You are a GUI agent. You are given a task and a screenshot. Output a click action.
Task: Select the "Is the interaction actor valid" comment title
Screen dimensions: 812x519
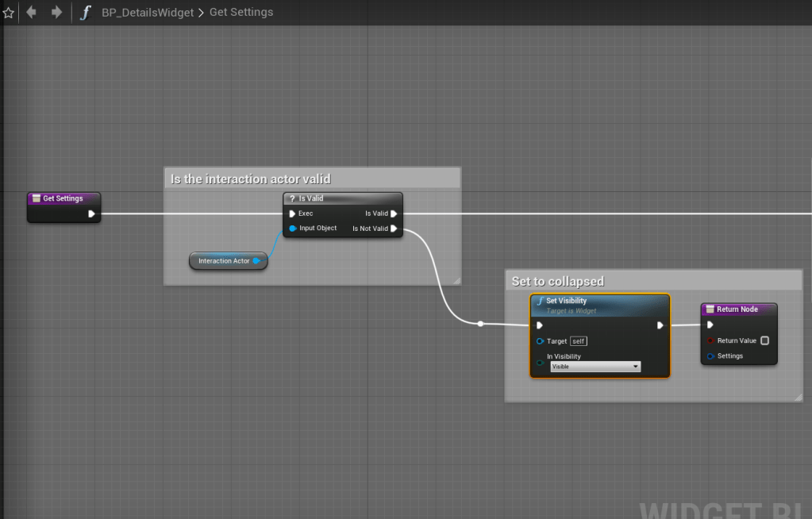[251, 179]
